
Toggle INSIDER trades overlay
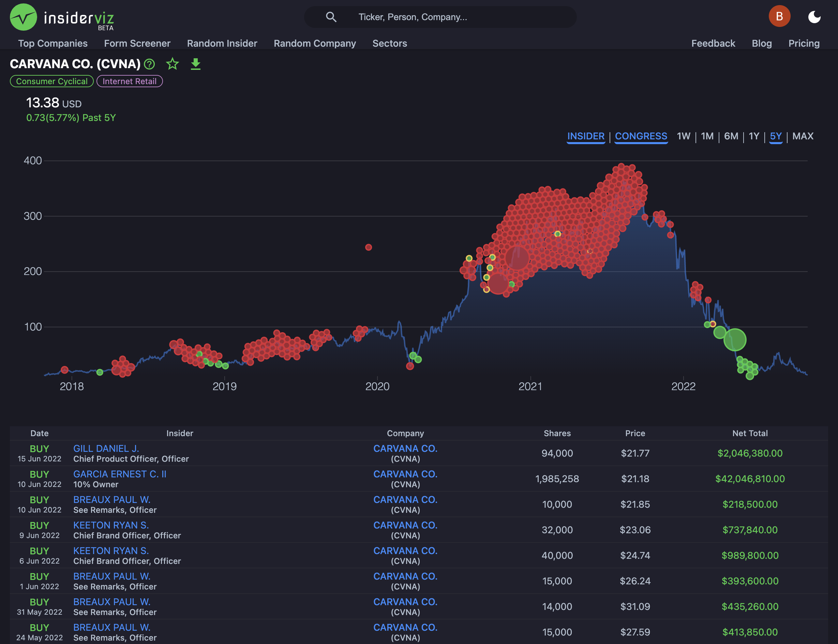coord(586,136)
